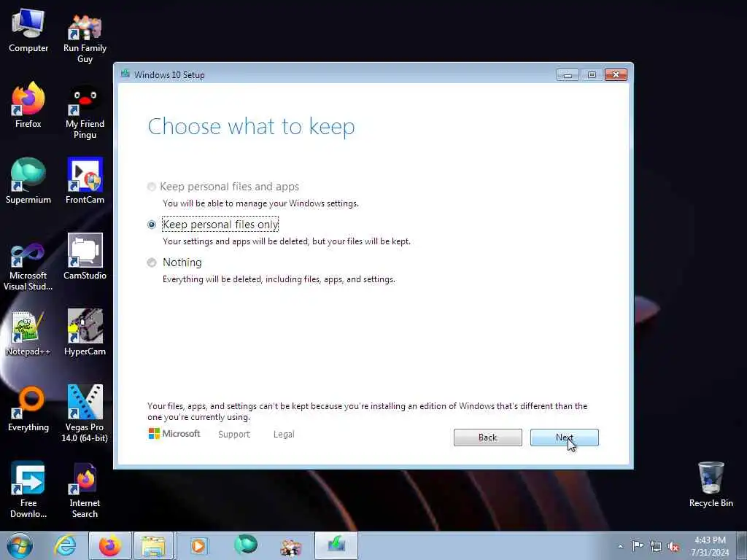Image resolution: width=747 pixels, height=560 pixels.
Task: Launch Firefox from the desktop
Action: pos(28,105)
